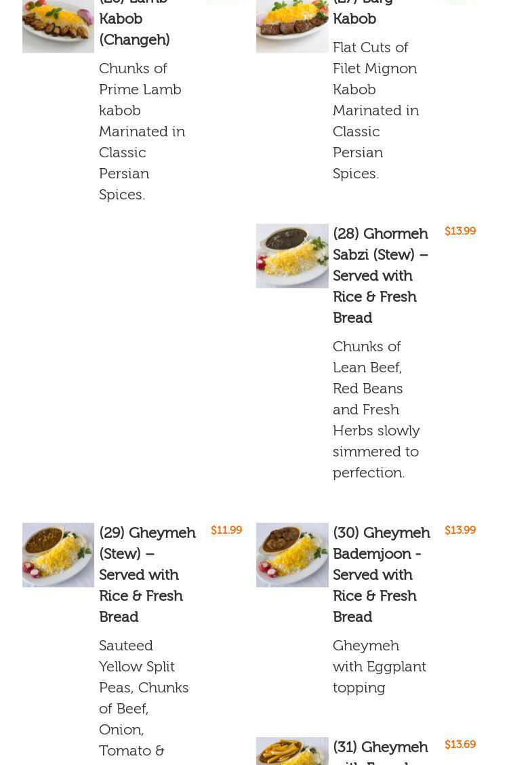
Task: Click the Gheymeh with Eggplant topping description
Action: [x=380, y=666]
